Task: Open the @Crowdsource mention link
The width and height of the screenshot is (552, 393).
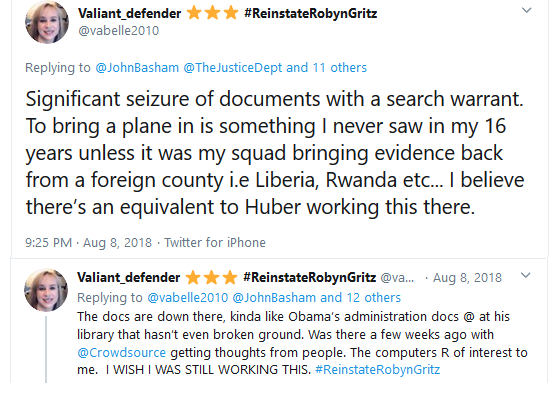Action: click(121, 352)
